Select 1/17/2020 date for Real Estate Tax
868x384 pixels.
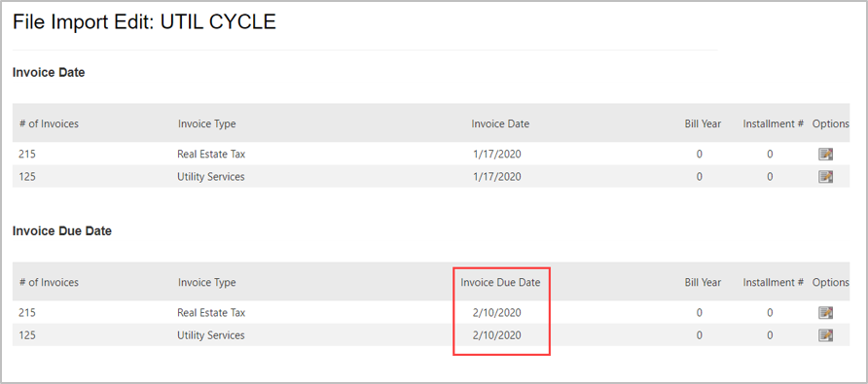pyautogui.click(x=497, y=155)
